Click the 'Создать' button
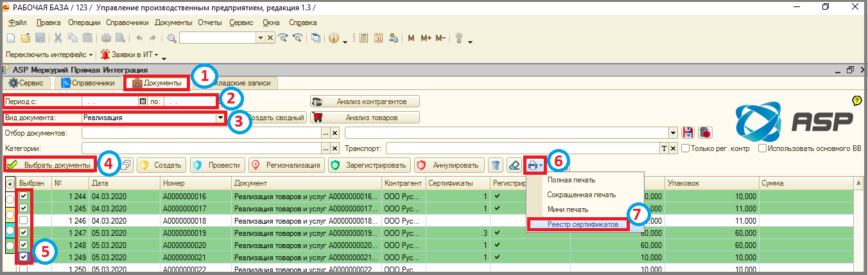 point(162,165)
